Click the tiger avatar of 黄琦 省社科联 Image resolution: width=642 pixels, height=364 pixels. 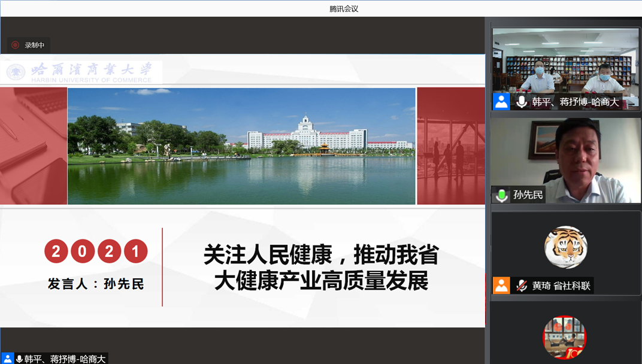tap(565, 247)
